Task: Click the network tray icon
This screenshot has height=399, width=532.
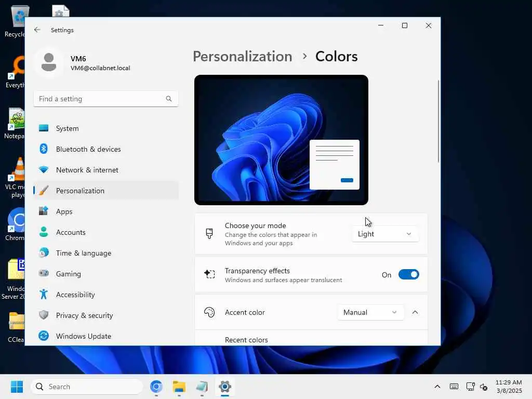Action: 470,387
